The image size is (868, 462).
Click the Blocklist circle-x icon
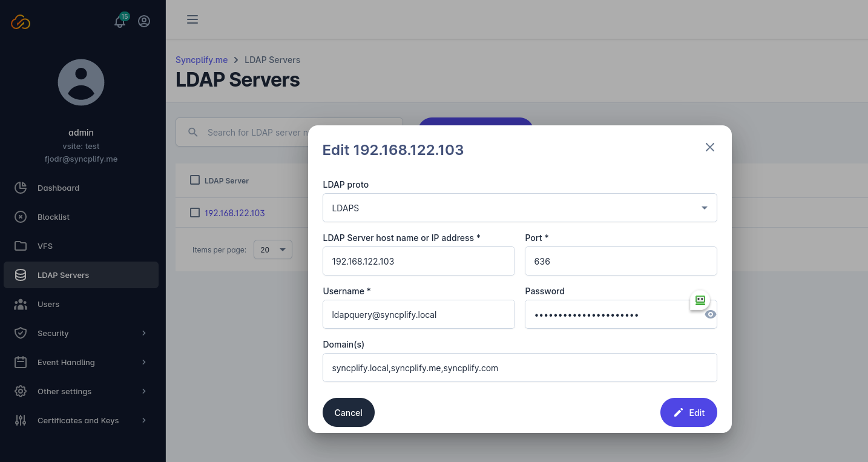(x=21, y=217)
